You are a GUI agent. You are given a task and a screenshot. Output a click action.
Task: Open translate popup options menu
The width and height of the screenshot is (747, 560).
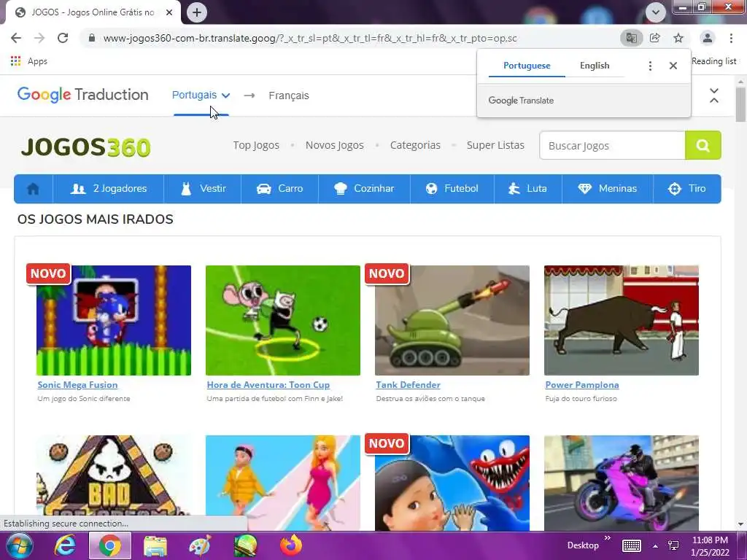coord(650,66)
